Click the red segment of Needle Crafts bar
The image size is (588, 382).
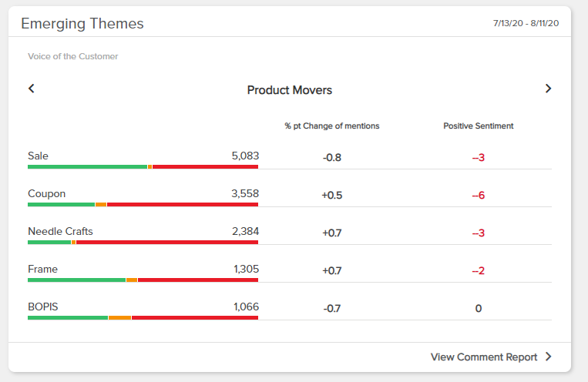coord(166,242)
